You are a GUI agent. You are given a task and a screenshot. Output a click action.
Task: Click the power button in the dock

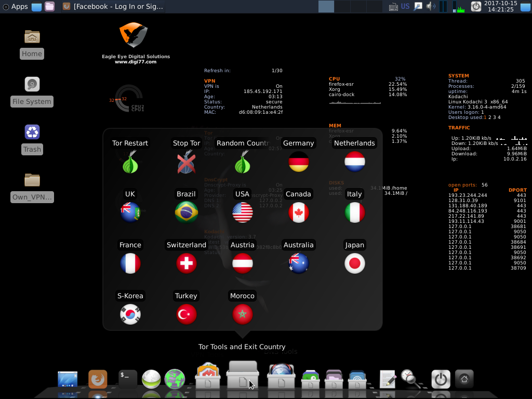click(x=441, y=379)
